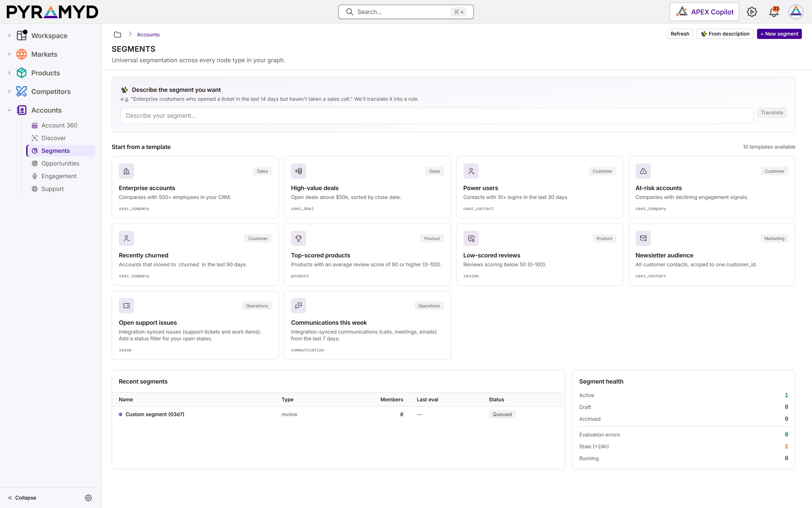Open Support sidebar item
The image size is (812, 508).
coord(60,189)
